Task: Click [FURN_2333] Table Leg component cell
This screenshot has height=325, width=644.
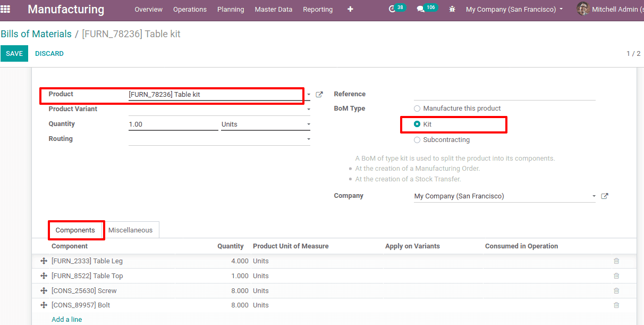Action: pyautogui.click(x=87, y=261)
